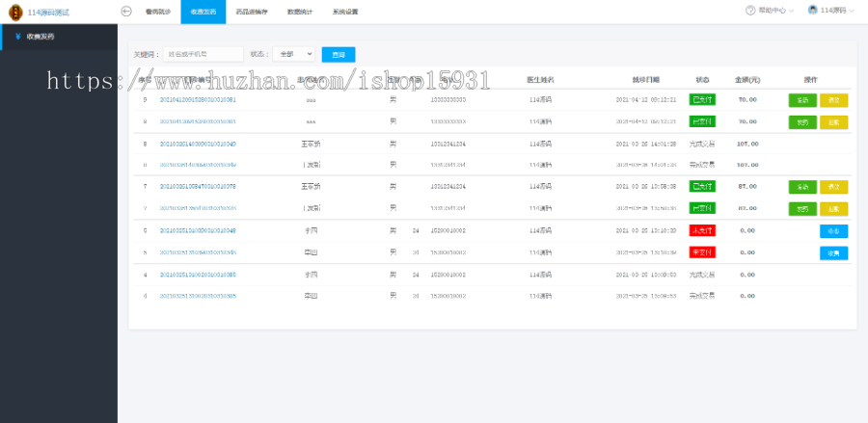The width and height of the screenshot is (868, 423).
Task: Click the user avatar icon in header
Action: click(812, 11)
